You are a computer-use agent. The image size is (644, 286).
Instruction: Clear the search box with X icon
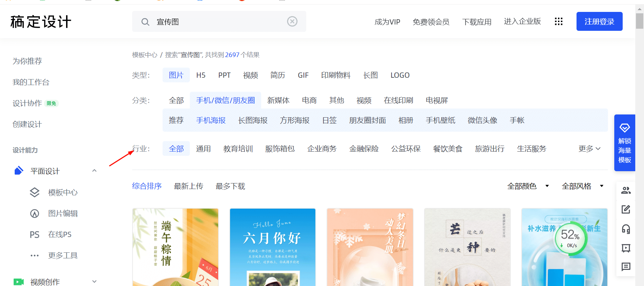292,21
